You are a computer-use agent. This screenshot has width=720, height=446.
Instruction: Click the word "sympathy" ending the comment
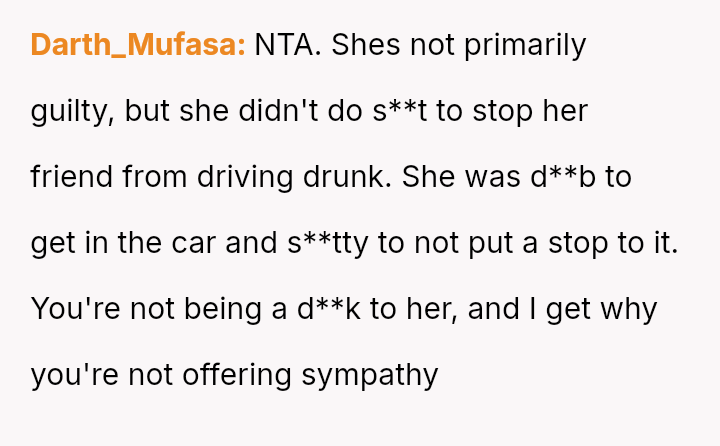371,375
